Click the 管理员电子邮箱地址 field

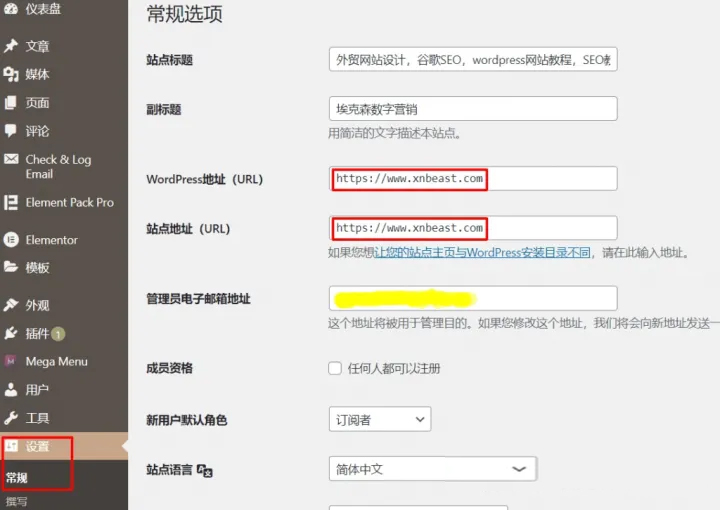473,298
